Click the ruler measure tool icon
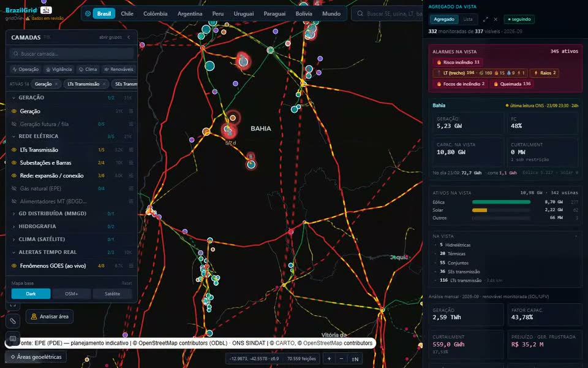 pyautogui.click(x=13, y=321)
